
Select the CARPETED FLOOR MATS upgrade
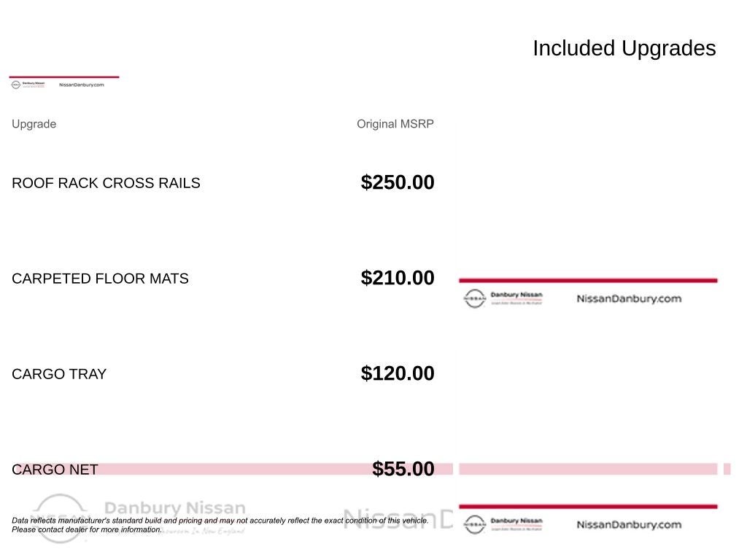point(100,279)
